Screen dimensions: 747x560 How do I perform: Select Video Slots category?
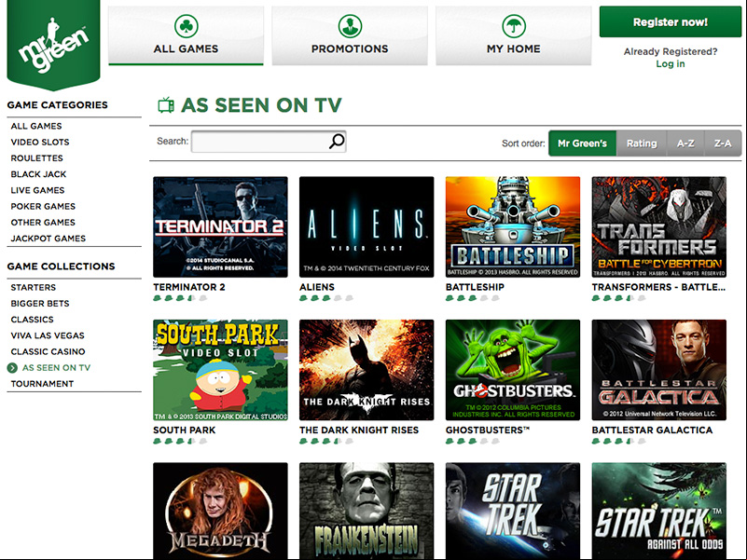click(40, 142)
